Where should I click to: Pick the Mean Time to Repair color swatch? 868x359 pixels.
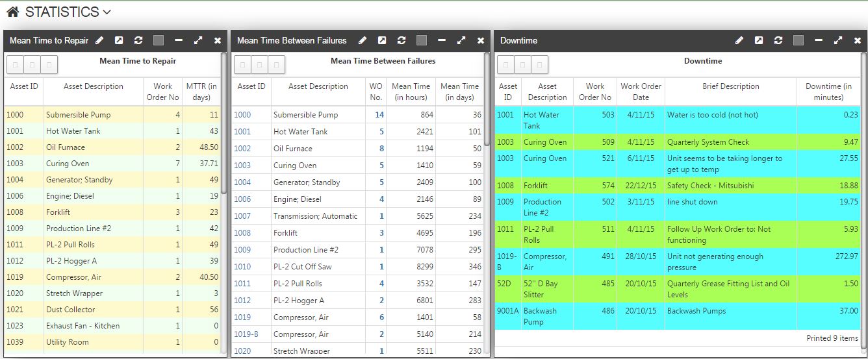pyautogui.click(x=159, y=40)
